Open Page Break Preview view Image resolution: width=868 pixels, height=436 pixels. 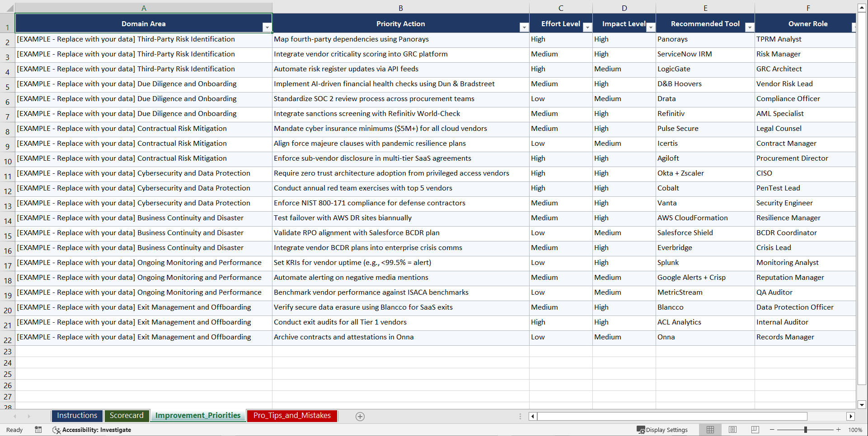(755, 430)
